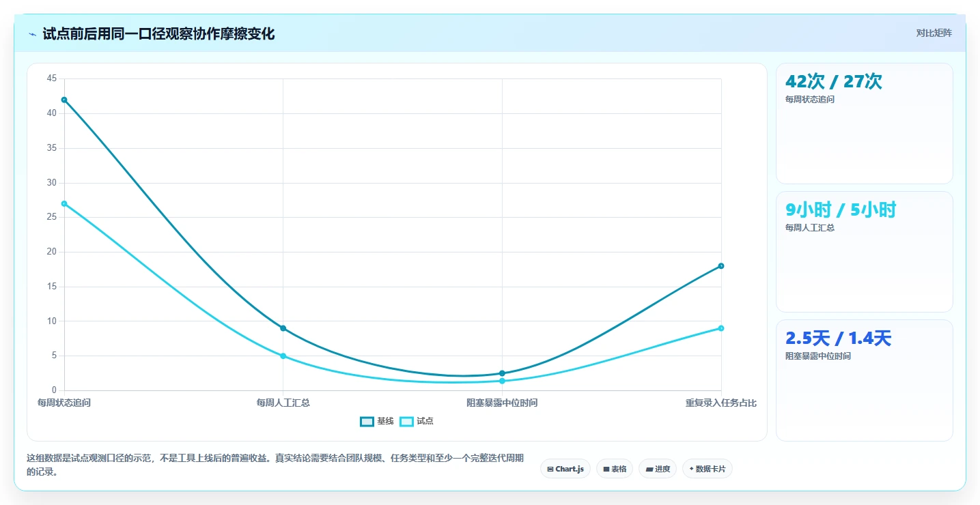Click baseline data point at 重复录入任务占比
Image resolution: width=980 pixels, height=505 pixels.
coord(721,266)
